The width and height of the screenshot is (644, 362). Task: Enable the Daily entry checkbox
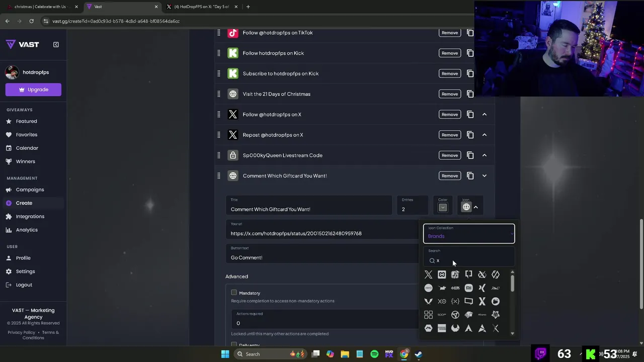[234, 345]
